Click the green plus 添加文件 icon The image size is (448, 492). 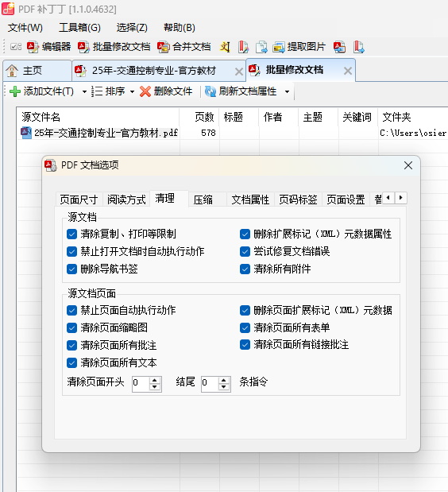15,91
